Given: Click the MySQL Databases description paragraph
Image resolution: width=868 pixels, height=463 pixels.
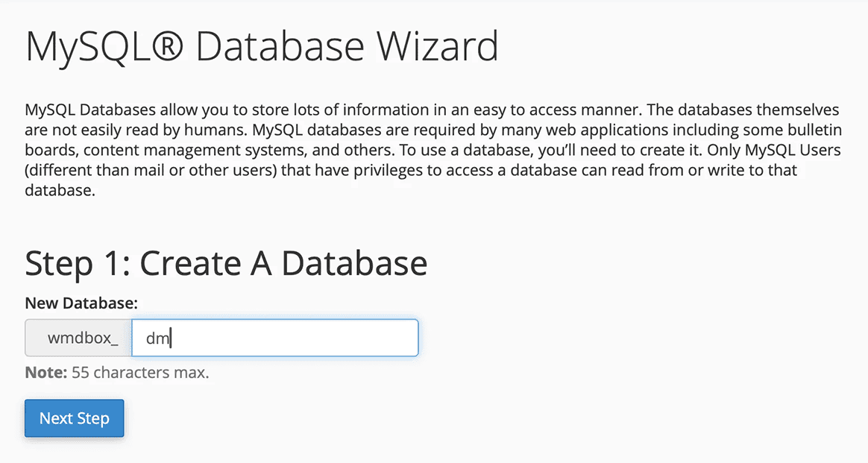Looking at the screenshot, I should coord(433,150).
